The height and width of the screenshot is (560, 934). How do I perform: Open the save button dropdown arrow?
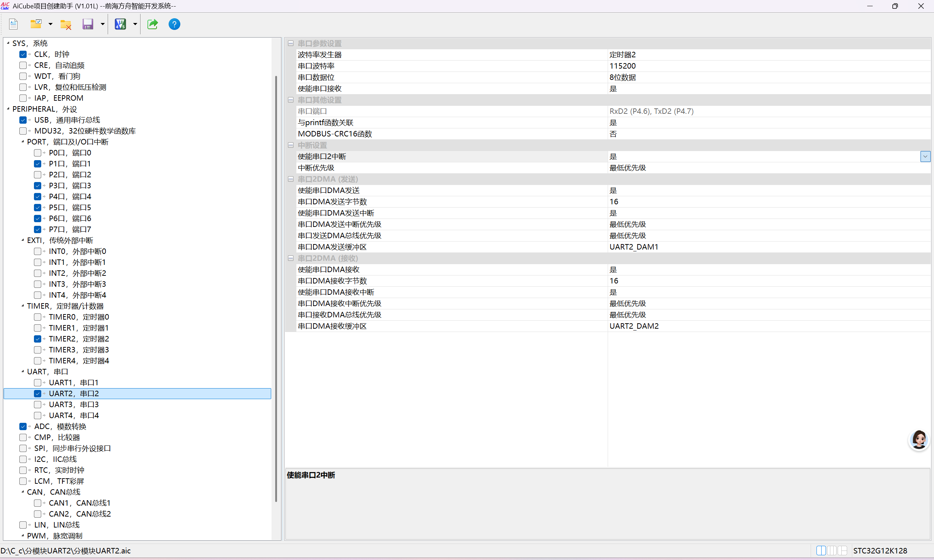pos(102,24)
